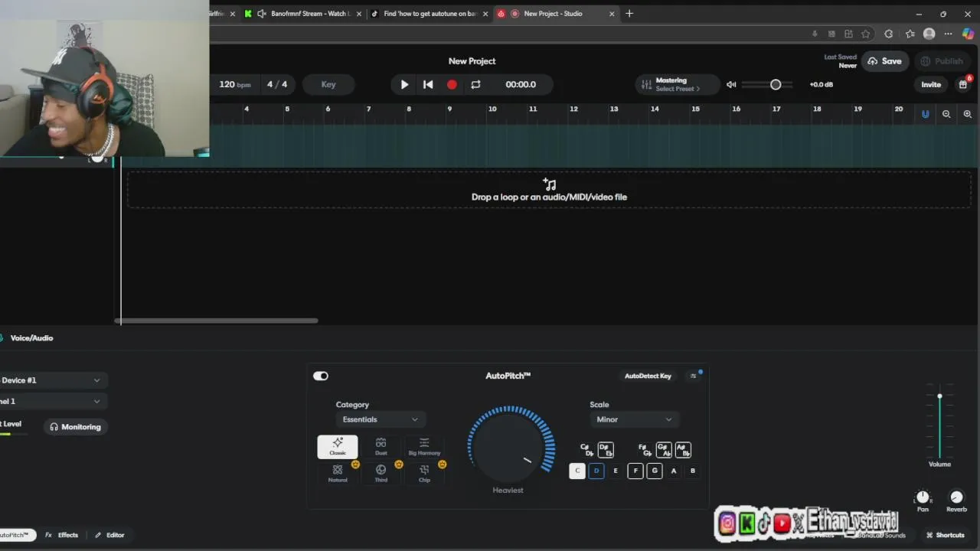Toggle the loop cycle icon

(475, 84)
